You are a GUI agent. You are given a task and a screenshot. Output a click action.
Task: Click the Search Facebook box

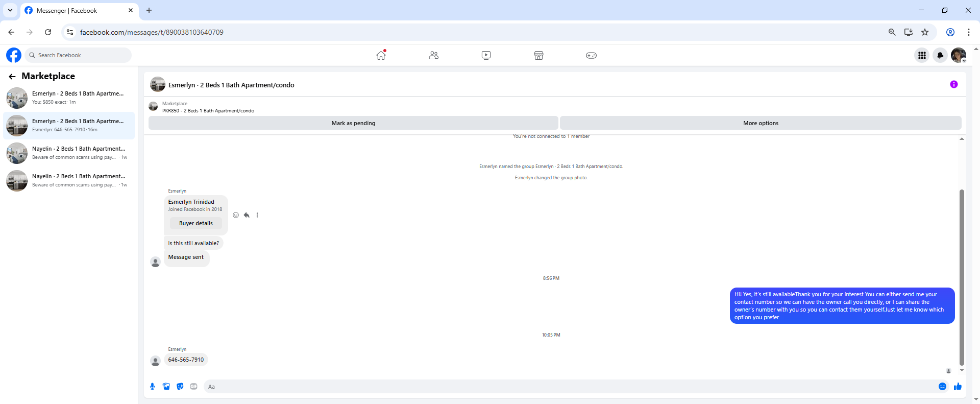[78, 55]
